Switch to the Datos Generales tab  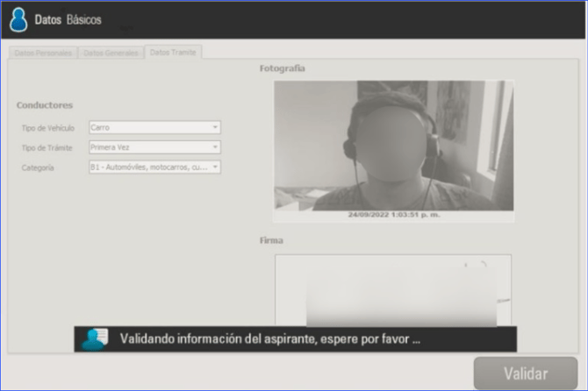[111, 53]
